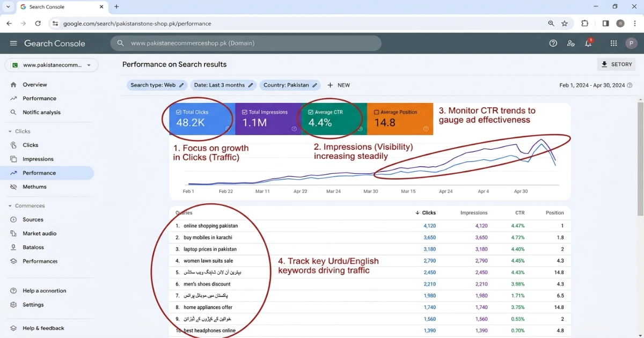The height and width of the screenshot is (338, 644).
Task: Click the Search type: Web chip
Action: tap(157, 85)
